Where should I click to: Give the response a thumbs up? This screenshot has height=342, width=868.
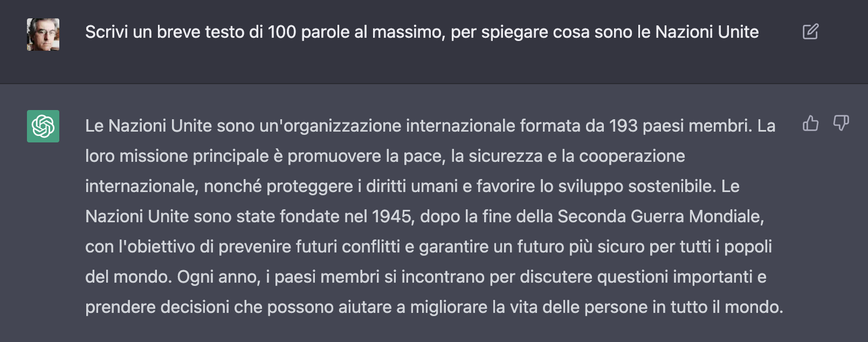(810, 124)
